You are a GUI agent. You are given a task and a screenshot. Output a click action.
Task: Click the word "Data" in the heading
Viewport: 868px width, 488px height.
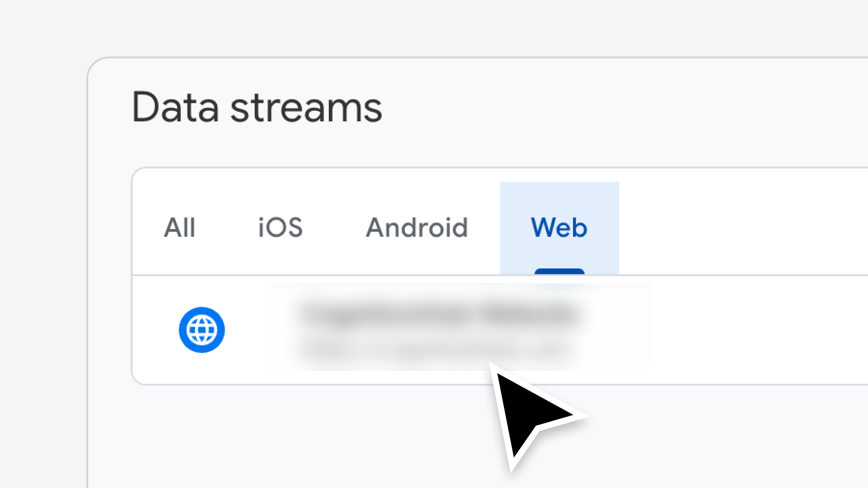175,107
